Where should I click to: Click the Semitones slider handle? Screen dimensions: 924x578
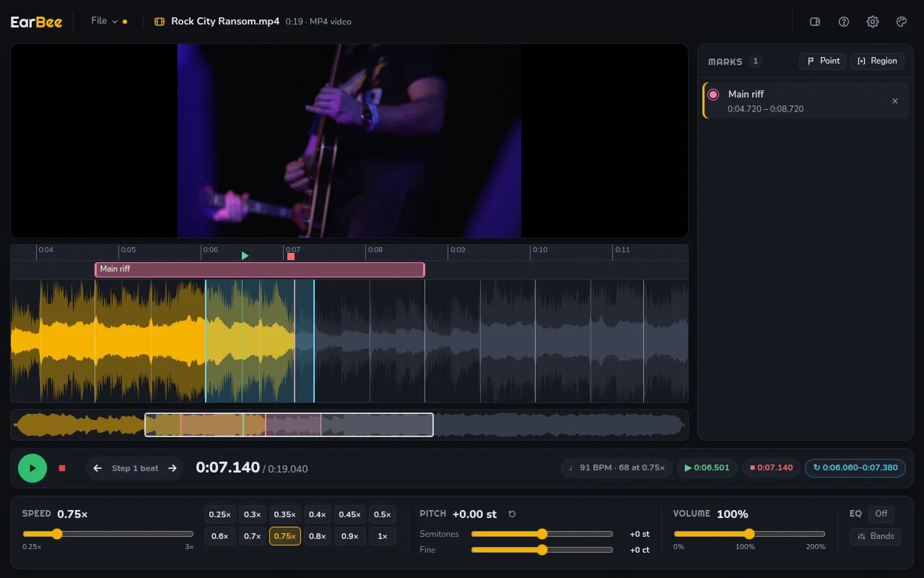pos(542,534)
